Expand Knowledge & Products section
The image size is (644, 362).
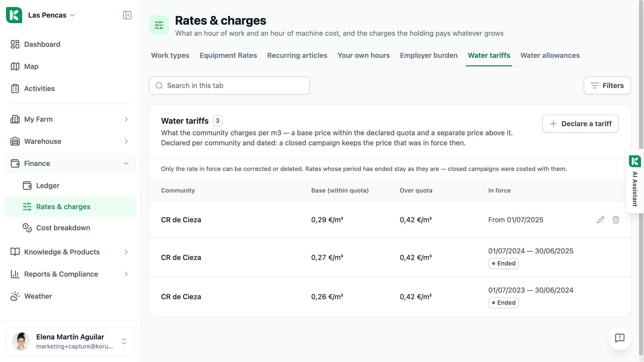point(70,252)
